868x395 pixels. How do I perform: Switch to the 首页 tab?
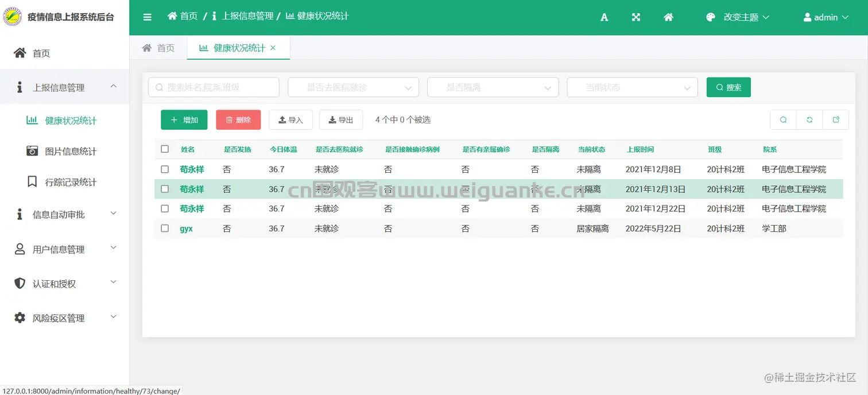[158, 48]
